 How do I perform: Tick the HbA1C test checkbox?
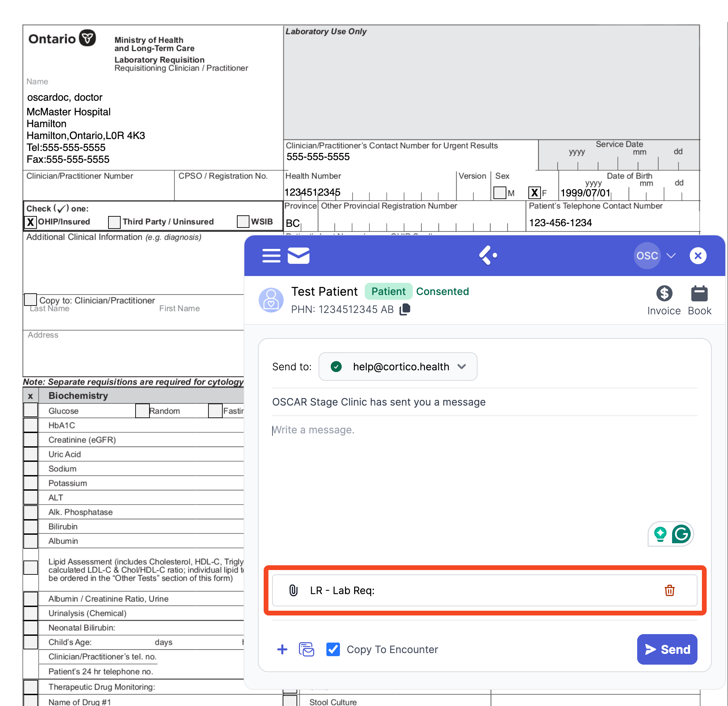[x=31, y=425]
